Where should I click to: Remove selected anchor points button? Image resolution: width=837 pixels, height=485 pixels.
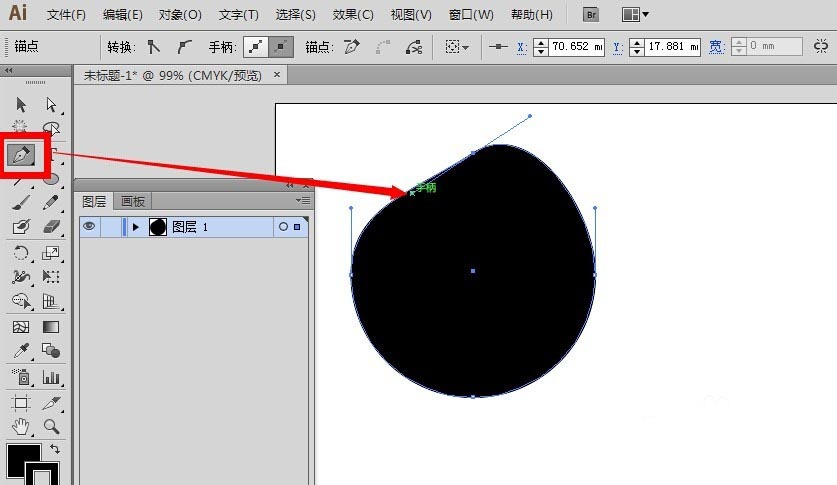tap(352, 47)
